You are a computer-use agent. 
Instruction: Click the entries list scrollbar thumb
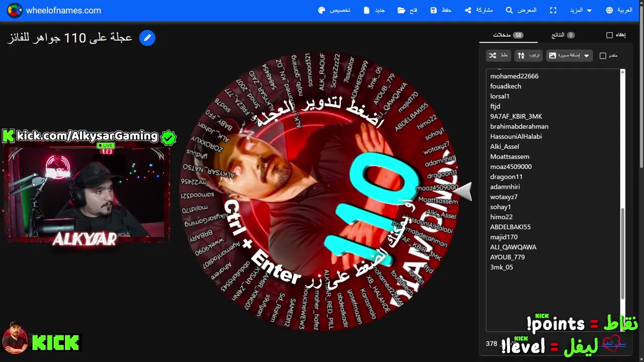tap(623, 254)
